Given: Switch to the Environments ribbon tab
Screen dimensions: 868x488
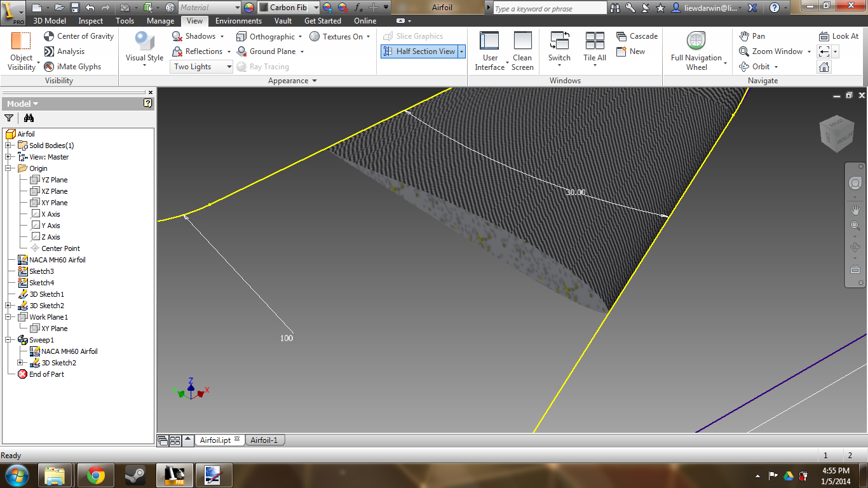Looking at the screenshot, I should click(238, 21).
